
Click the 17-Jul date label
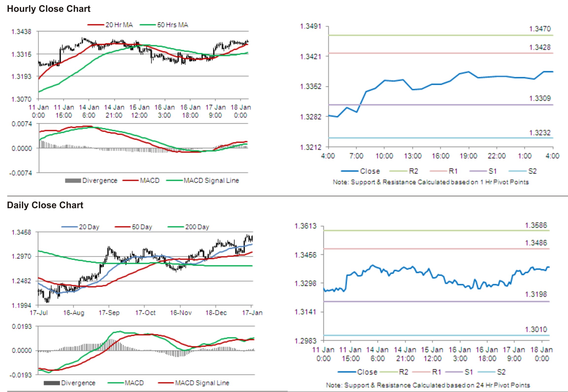[39, 313]
